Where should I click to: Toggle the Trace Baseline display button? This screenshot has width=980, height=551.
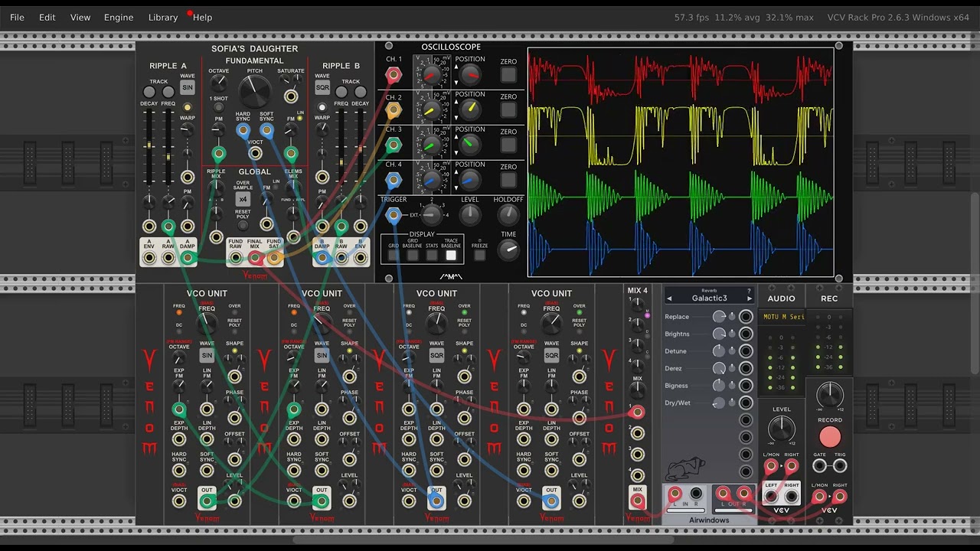click(451, 256)
